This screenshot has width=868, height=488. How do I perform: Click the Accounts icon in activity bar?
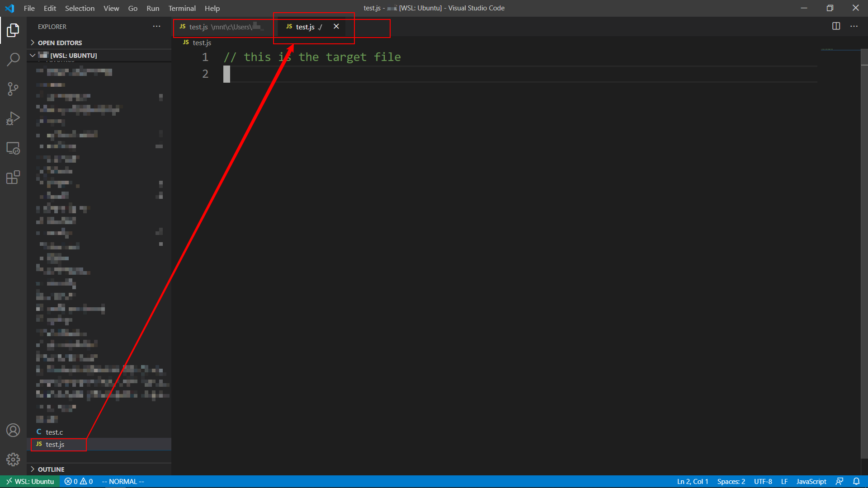[13, 430]
